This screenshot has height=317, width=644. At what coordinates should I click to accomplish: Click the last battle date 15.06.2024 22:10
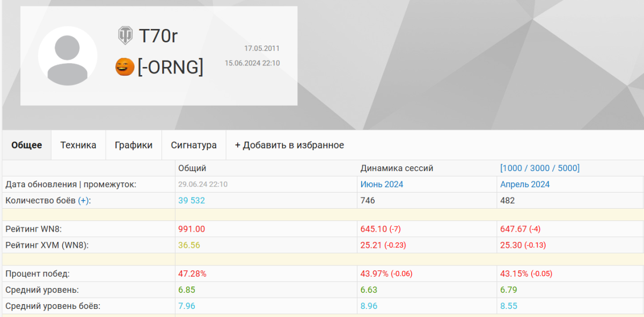[252, 63]
